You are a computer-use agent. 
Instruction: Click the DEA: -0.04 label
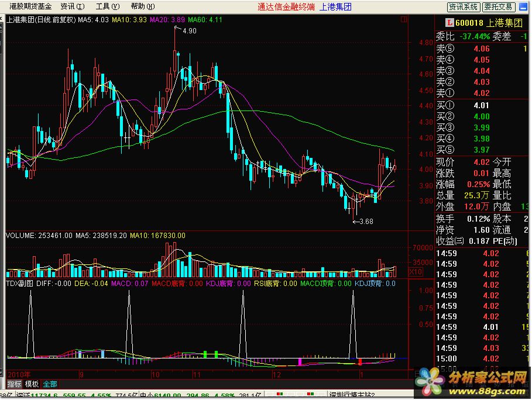[x=91, y=284]
